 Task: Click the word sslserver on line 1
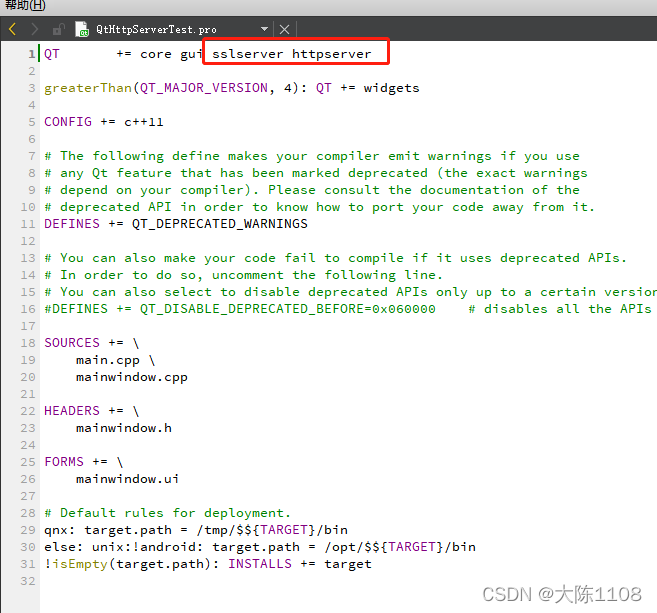pos(247,54)
